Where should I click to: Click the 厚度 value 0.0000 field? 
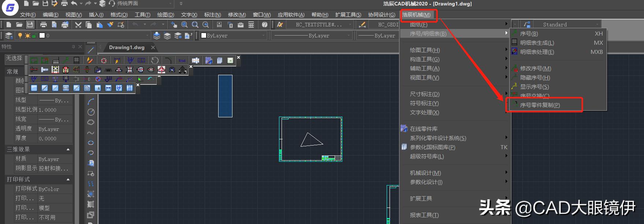click(55, 139)
